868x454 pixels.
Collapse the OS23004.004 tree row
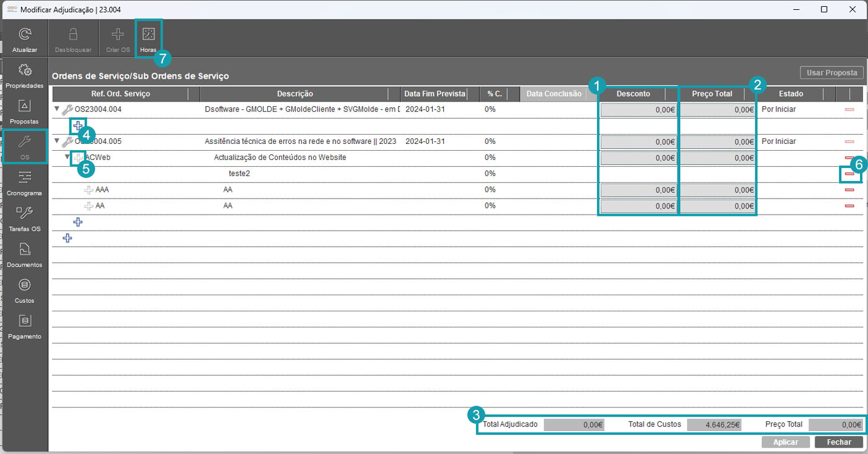pos(57,109)
